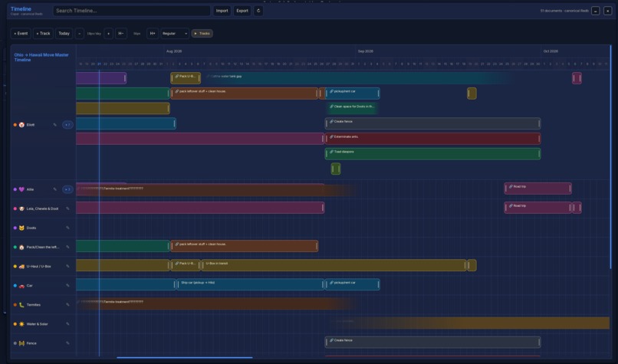Click the horizontal scrollbar under the timeline
This screenshot has height=364, width=618.
click(185, 358)
